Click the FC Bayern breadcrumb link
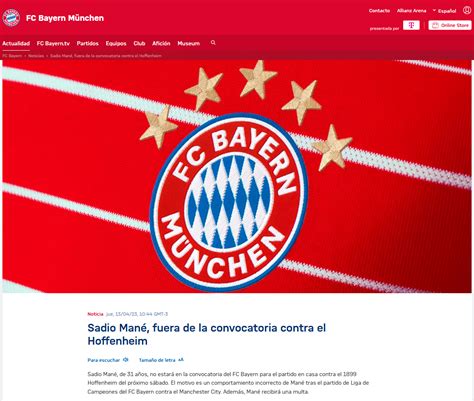 coord(12,56)
